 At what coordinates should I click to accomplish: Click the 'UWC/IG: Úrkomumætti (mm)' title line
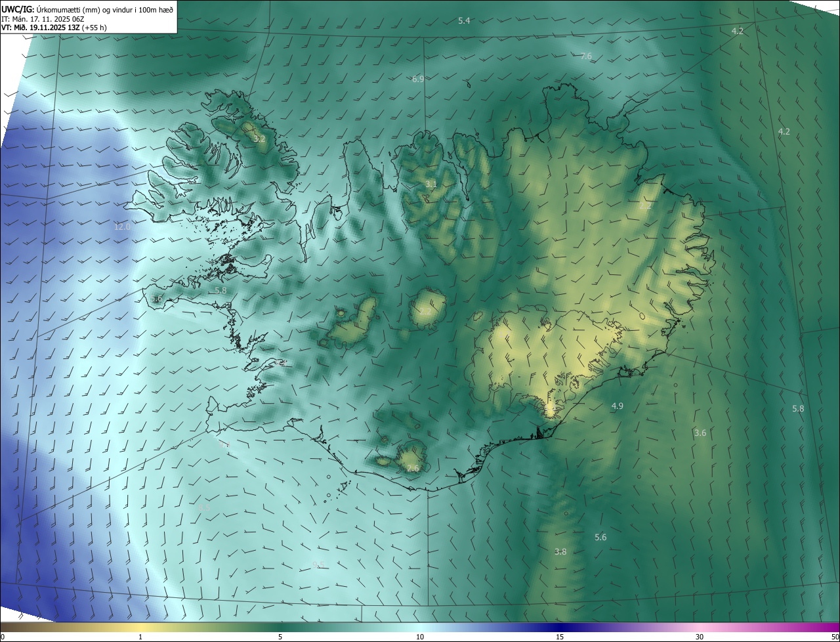pos(87,9)
